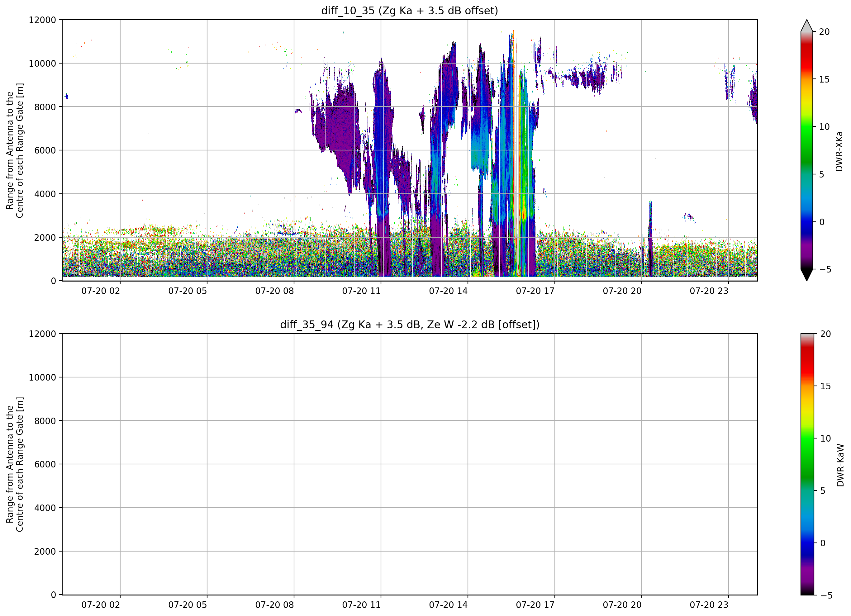The width and height of the screenshot is (851, 616).
Task: Click "07-20 17" tick under the top plot
Action: 535,291
